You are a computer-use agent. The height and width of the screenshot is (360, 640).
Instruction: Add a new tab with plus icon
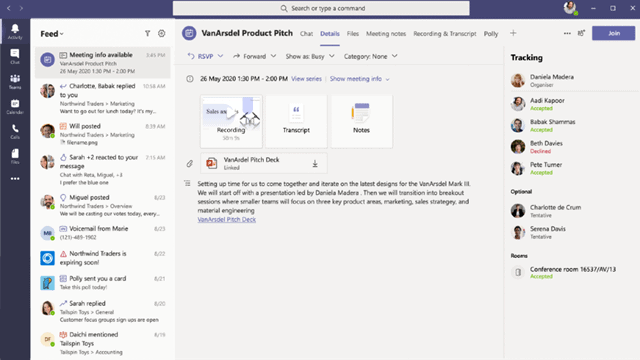513,33
